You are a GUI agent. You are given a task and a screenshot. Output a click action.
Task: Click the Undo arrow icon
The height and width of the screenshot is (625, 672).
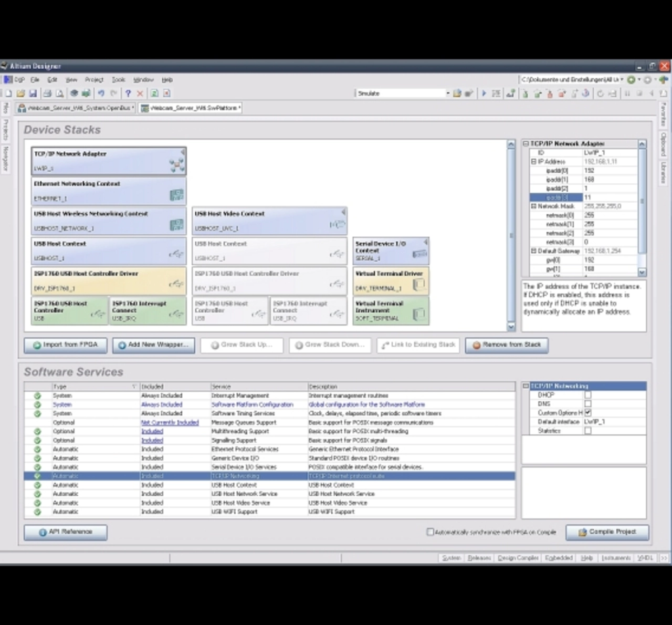click(101, 93)
